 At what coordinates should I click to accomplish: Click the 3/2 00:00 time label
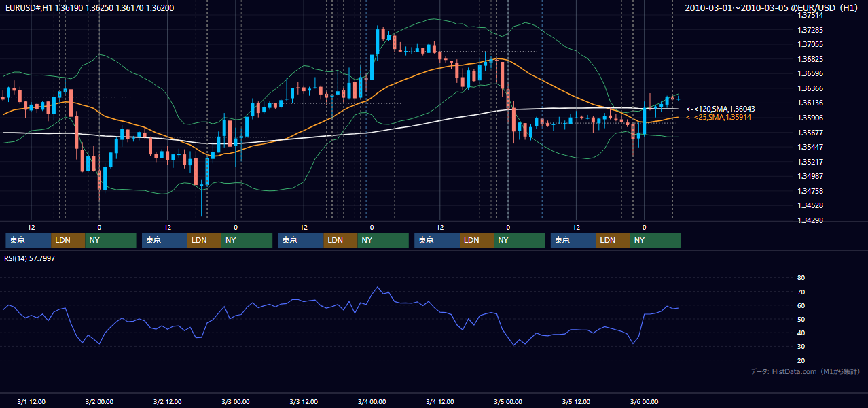99,402
